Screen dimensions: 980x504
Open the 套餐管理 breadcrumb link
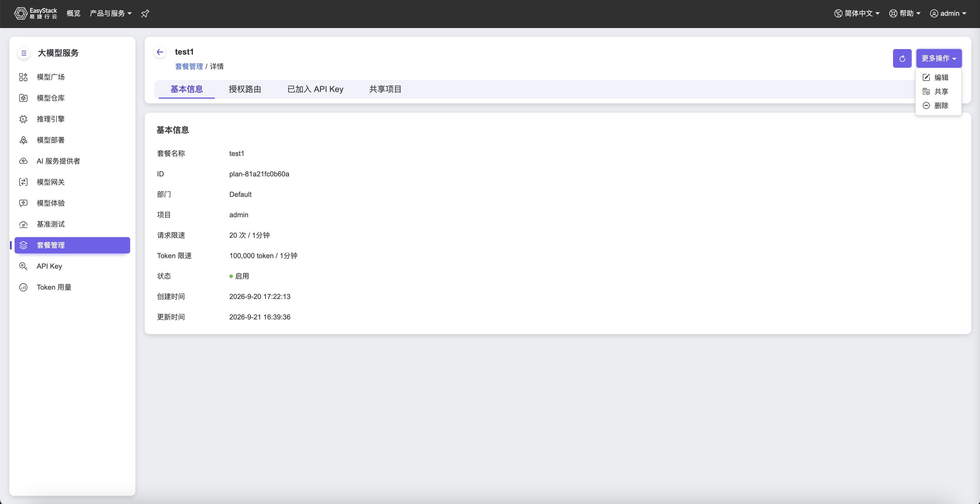pyautogui.click(x=189, y=66)
